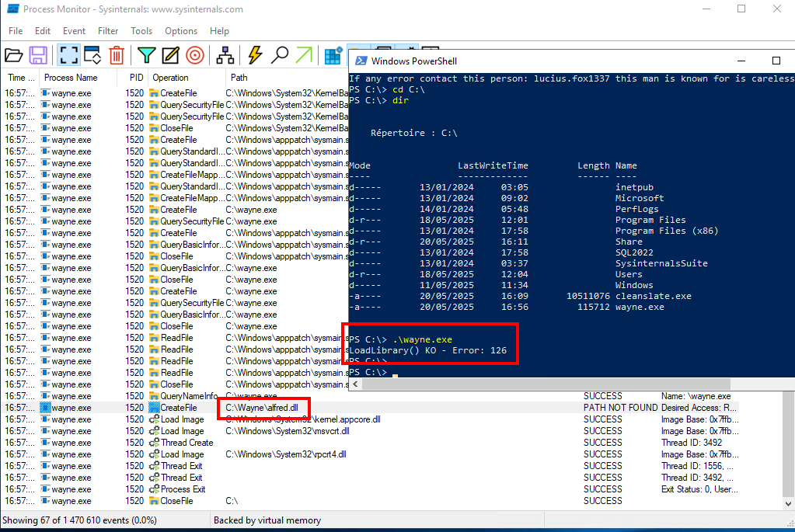Click the PowerShell LastWriteTime column heading

[x=493, y=165]
